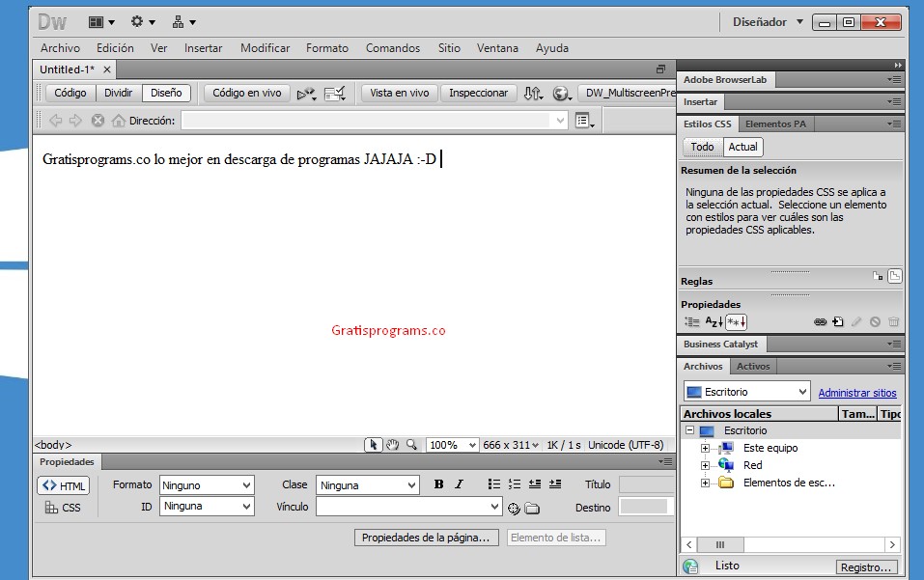This screenshot has width=924, height=580.
Task: Click in the Dirección address field
Action: [x=375, y=121]
